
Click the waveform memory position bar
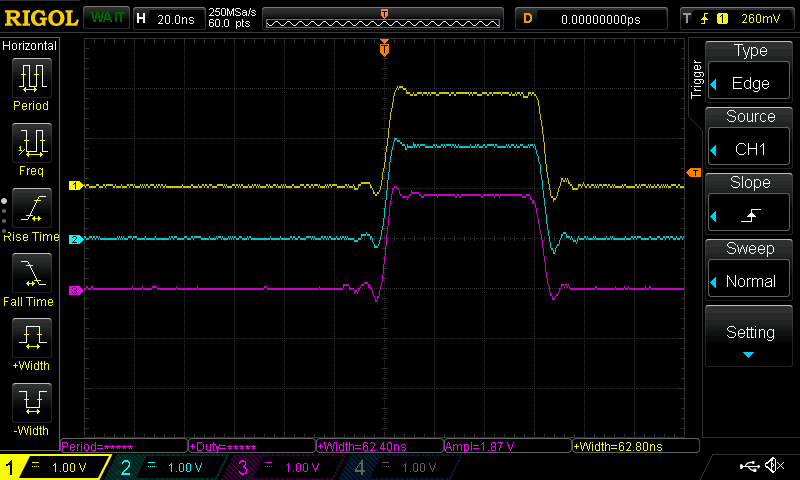click(385, 19)
